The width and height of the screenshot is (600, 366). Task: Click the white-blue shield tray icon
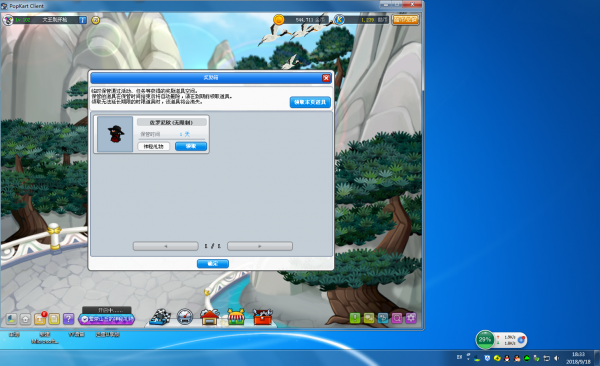(x=487, y=358)
